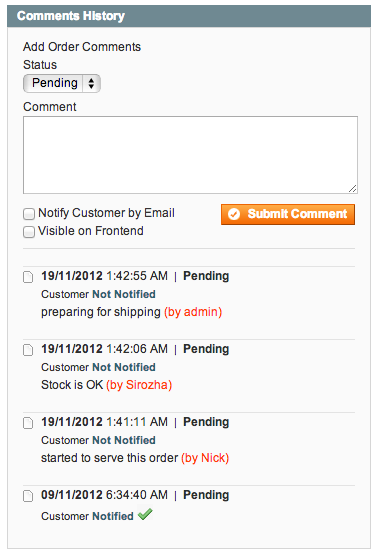Select the (by Nick) author tag
The height and width of the screenshot is (557, 378).
205,458
